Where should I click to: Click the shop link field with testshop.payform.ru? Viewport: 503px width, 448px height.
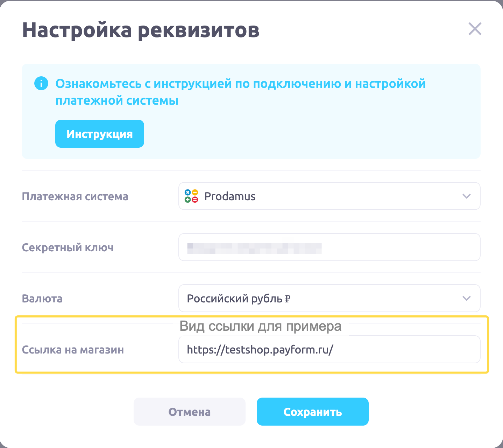(329, 350)
